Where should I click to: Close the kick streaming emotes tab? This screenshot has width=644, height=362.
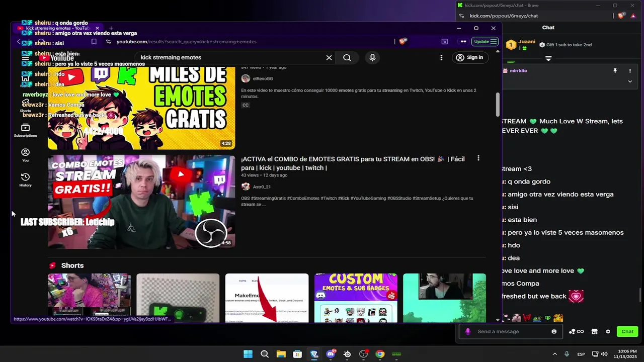click(97, 28)
